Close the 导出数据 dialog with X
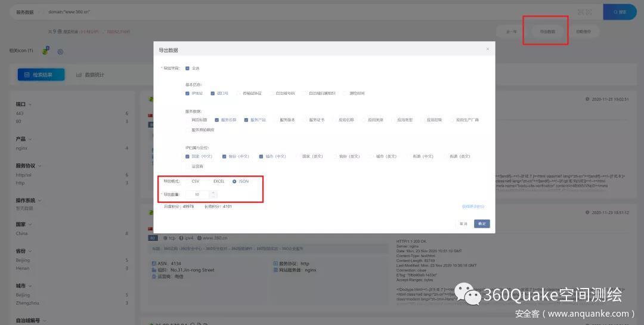Viewport: 644px width, 325px height. coord(487,49)
